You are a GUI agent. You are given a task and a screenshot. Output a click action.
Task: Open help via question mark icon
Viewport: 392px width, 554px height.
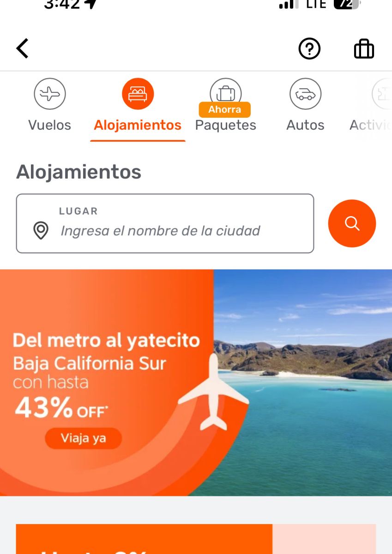click(309, 48)
